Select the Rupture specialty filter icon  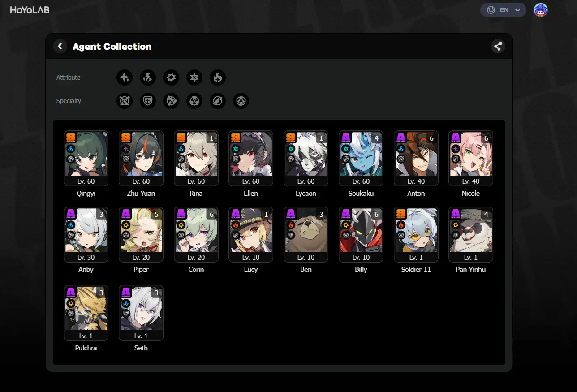click(241, 101)
